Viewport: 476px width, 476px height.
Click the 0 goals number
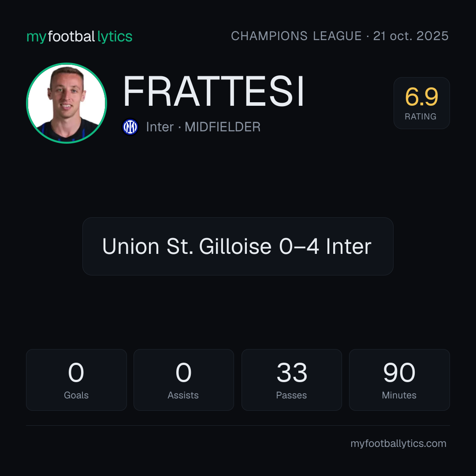click(76, 372)
